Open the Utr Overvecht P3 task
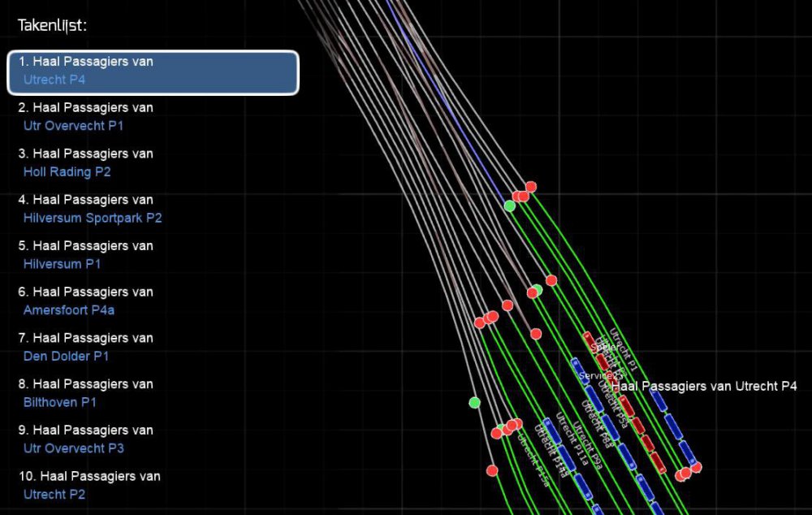Screen dimensions: 812x515 [x=74, y=448]
